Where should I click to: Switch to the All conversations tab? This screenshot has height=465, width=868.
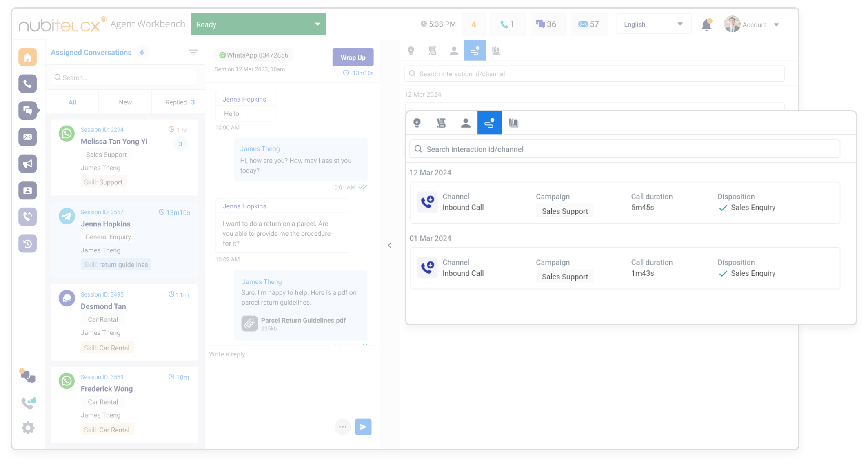coord(72,102)
